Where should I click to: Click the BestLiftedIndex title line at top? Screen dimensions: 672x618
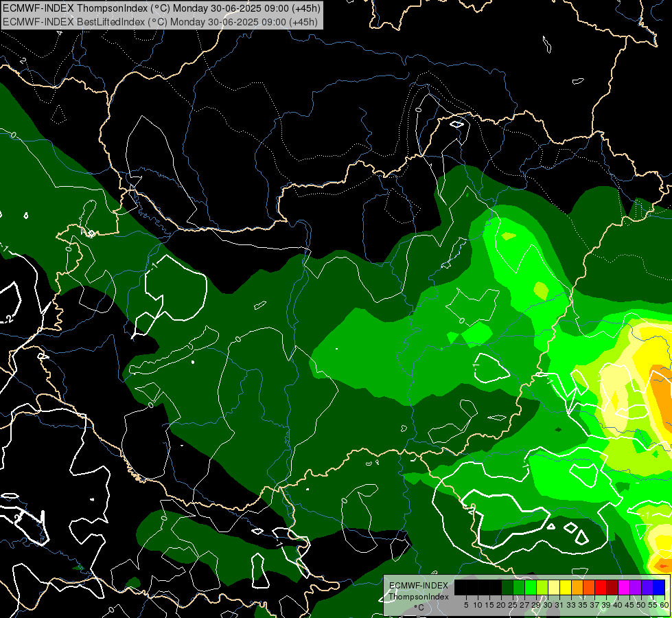(161, 21)
